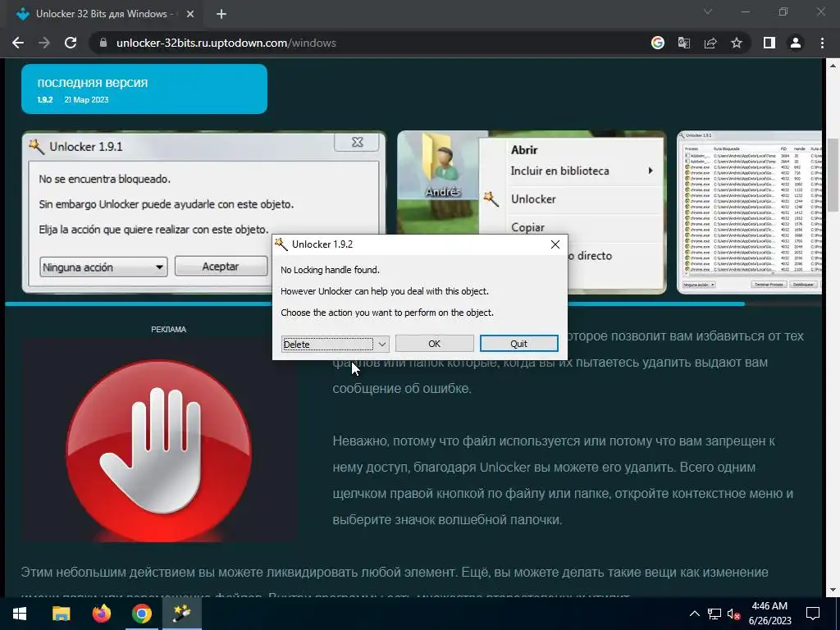The image size is (840, 630).
Task: Click Quit in Unlocker dialog
Action: tap(518, 344)
